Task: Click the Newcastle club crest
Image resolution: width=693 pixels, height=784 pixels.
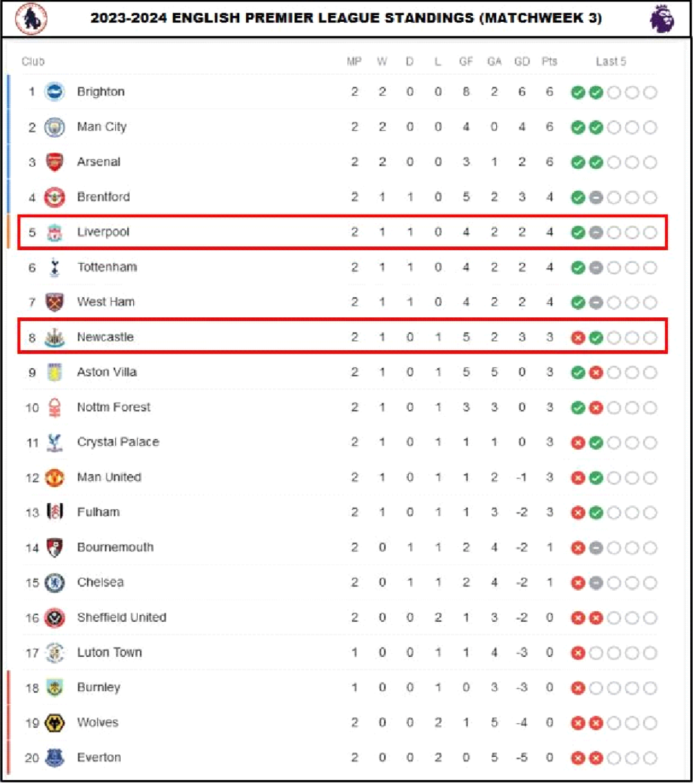Action: (54, 338)
